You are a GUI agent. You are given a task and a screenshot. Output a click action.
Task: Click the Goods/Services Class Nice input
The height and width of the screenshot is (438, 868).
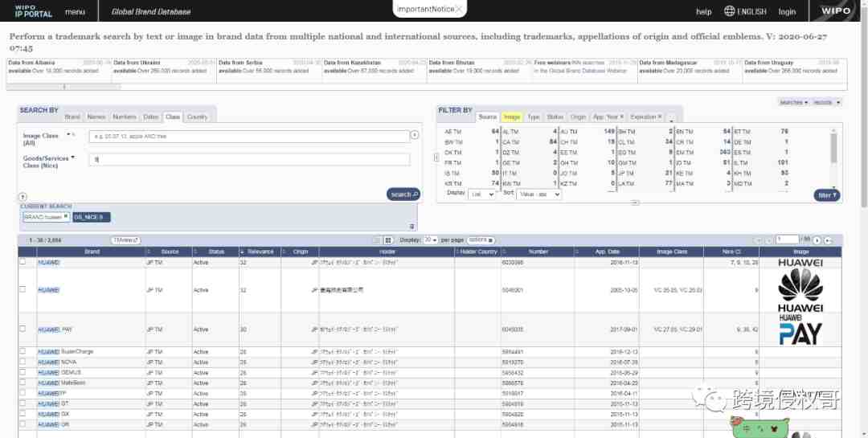click(250, 159)
